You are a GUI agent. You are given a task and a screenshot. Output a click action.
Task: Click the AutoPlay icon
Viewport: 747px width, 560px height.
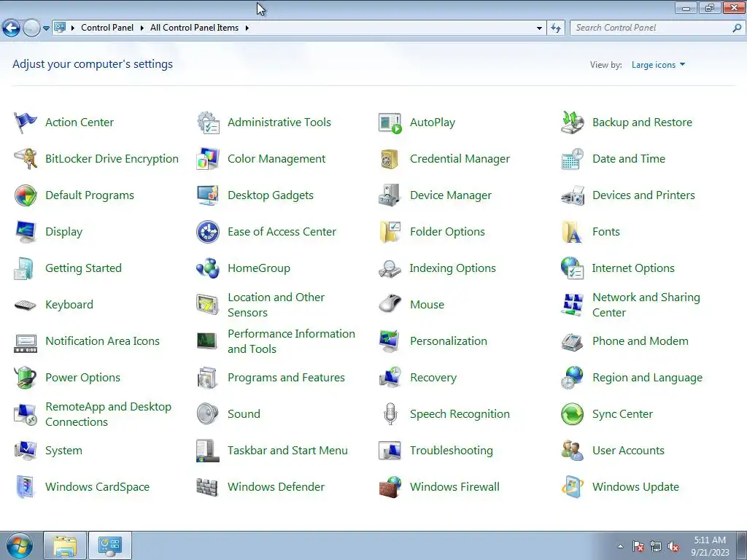390,122
